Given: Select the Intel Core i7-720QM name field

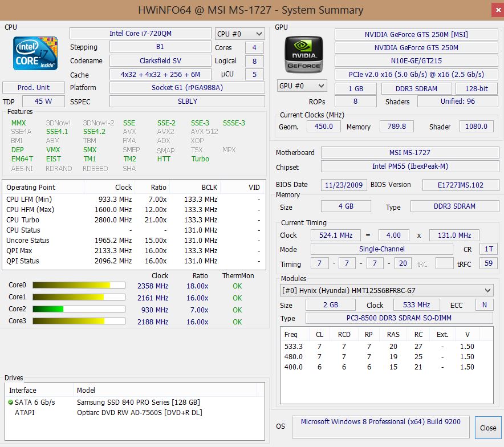Looking at the screenshot, I should [x=140, y=34].
